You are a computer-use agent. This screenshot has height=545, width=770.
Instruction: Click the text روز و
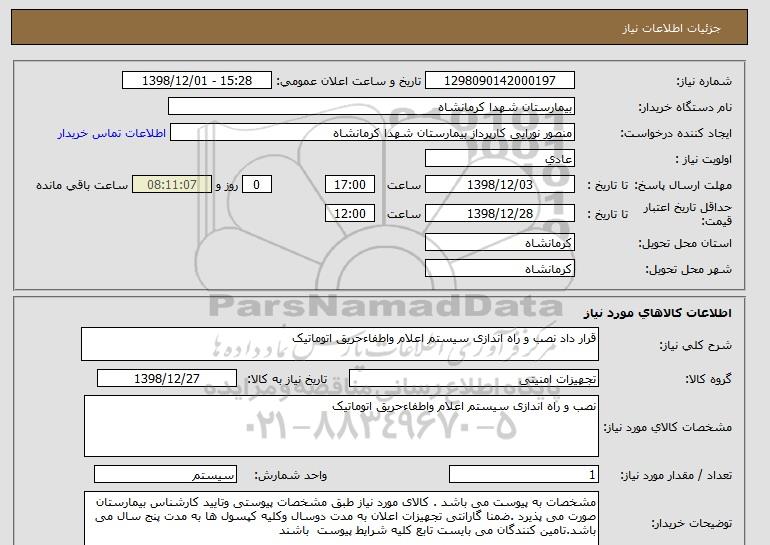click(x=227, y=185)
